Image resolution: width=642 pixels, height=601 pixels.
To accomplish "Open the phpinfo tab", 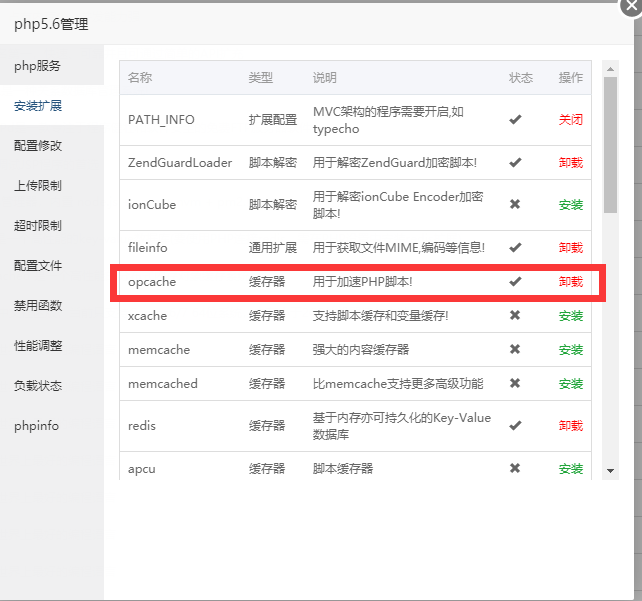I will tap(52, 426).
